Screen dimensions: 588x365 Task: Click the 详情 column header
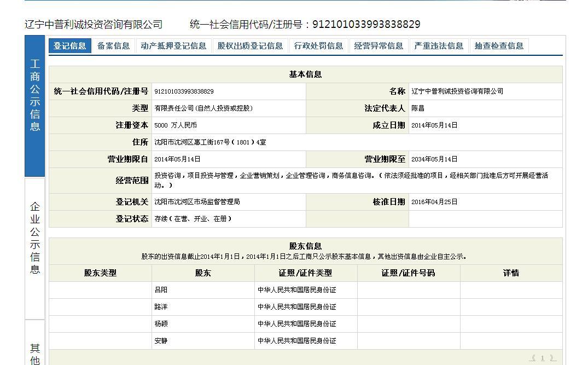511,273
